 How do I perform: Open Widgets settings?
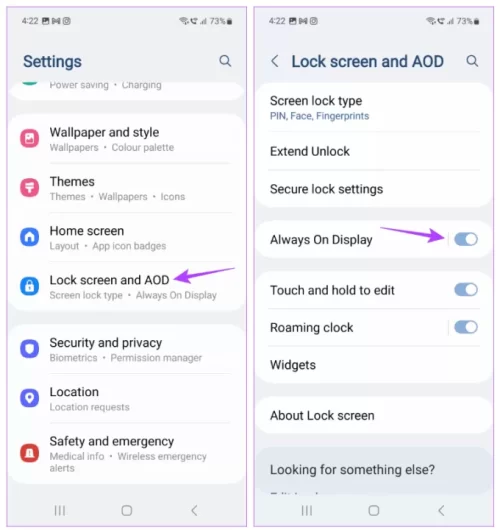click(374, 365)
